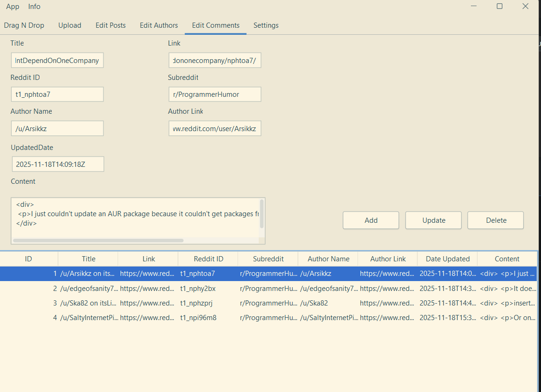Minimize the application window

474,6
